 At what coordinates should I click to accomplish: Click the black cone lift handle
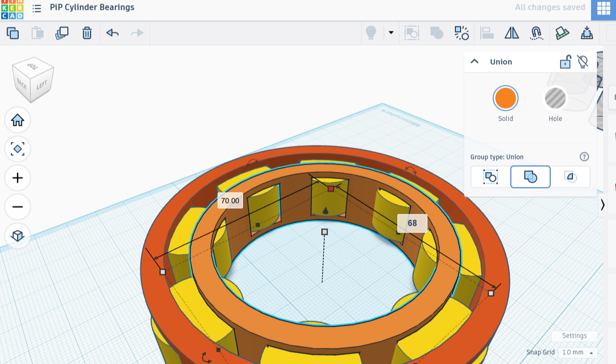(325, 211)
